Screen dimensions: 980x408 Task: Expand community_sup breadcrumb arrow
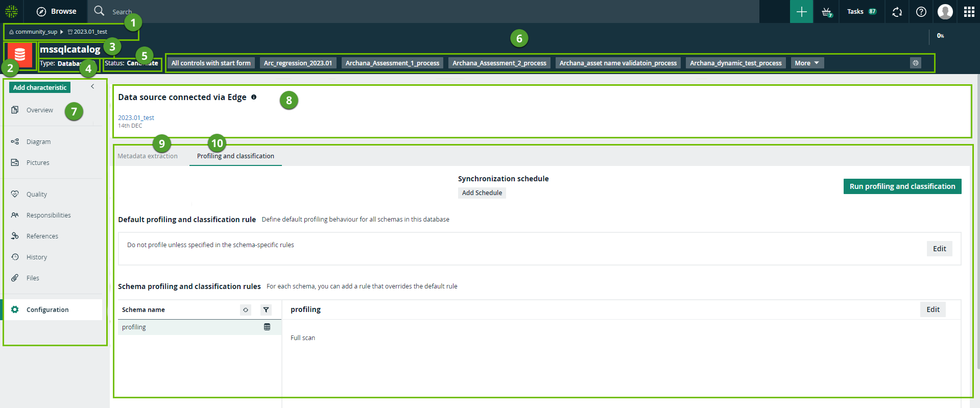pos(62,32)
